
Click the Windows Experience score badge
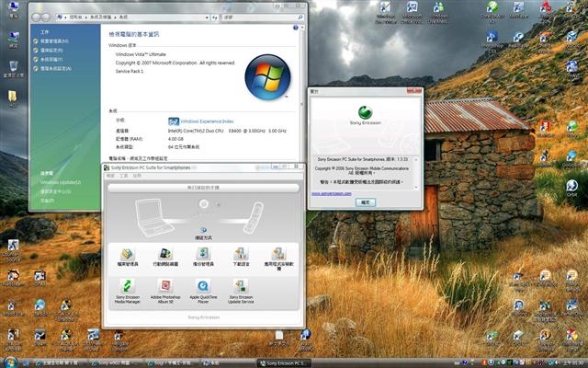174,121
